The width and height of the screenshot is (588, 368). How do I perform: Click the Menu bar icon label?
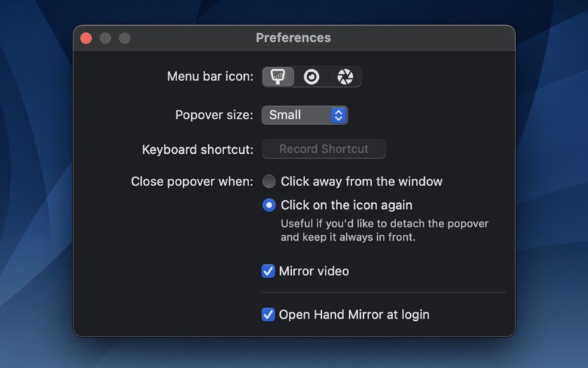(x=210, y=77)
